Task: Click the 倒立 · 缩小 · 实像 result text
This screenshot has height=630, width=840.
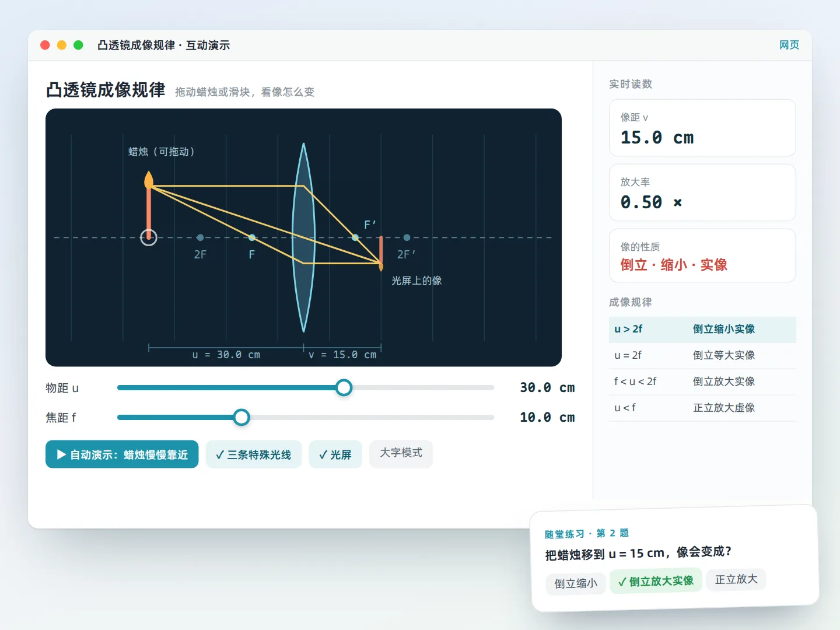Action: (674, 265)
